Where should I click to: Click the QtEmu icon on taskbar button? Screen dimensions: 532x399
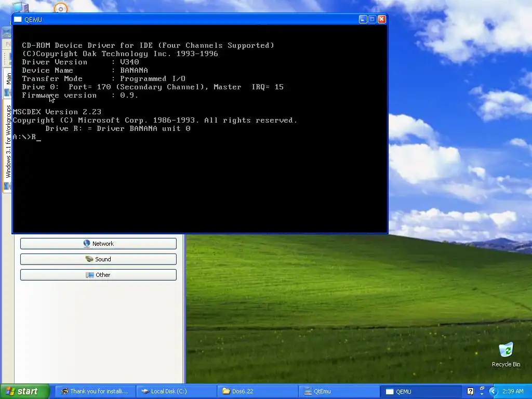[x=308, y=391]
